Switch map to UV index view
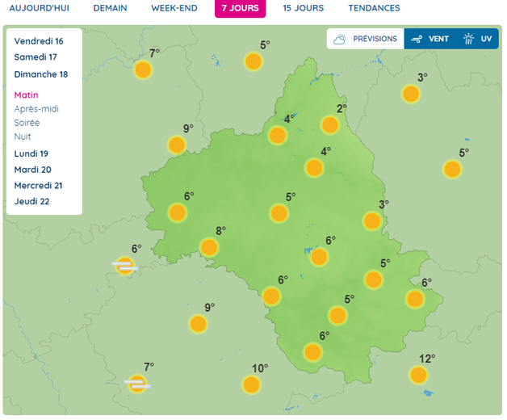 point(478,39)
